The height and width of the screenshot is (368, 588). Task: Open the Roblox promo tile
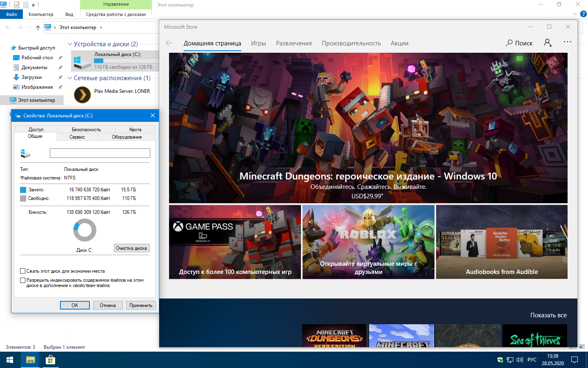tap(368, 242)
